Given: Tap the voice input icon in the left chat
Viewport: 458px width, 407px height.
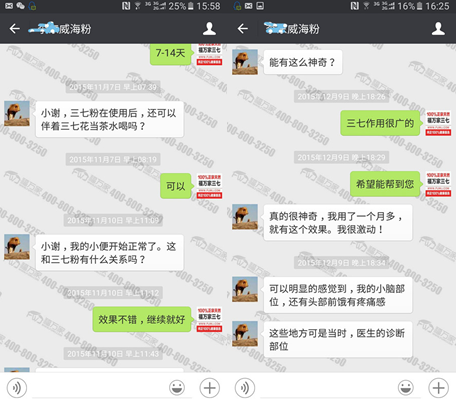Looking at the screenshot, I should (x=17, y=388).
